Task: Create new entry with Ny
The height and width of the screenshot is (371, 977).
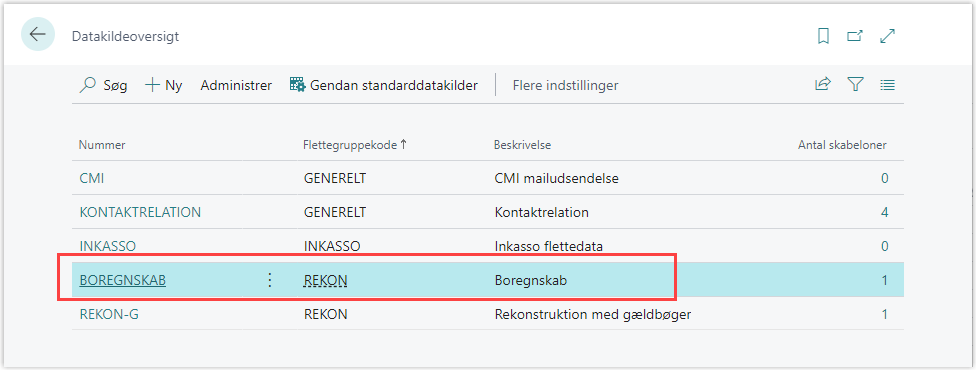Action: pyautogui.click(x=163, y=85)
